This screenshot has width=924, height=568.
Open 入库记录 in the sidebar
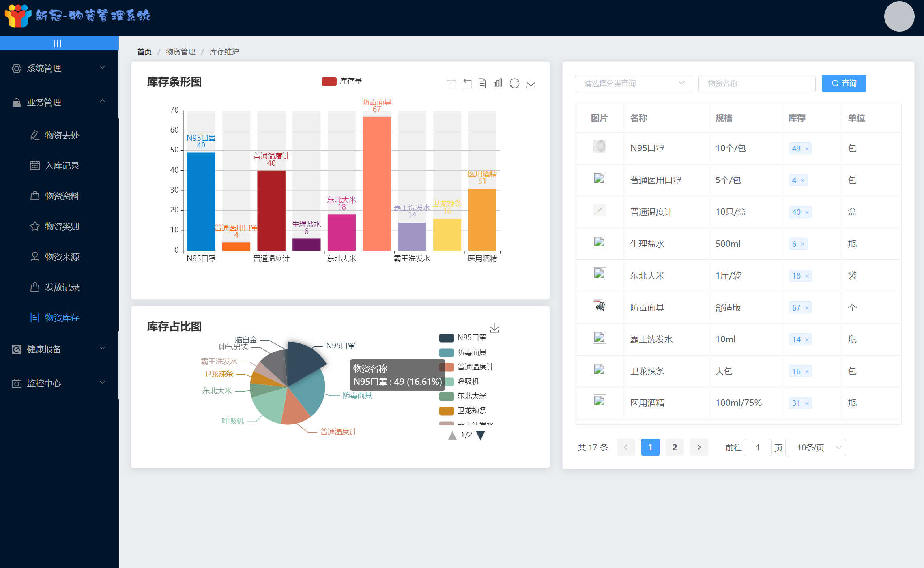[59, 165]
